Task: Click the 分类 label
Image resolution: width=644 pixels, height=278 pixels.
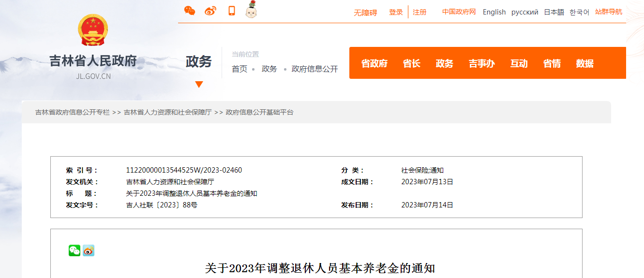Action: point(353,170)
